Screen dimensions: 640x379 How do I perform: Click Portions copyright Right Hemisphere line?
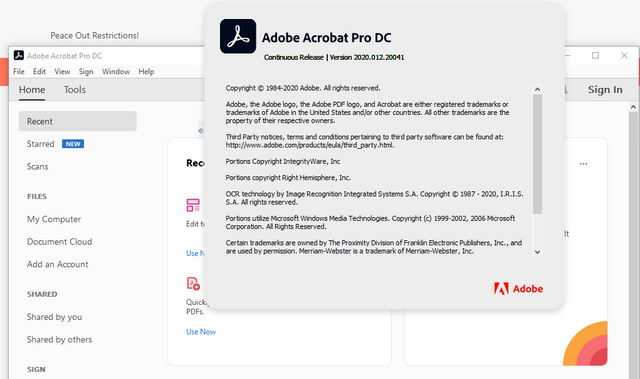click(288, 178)
